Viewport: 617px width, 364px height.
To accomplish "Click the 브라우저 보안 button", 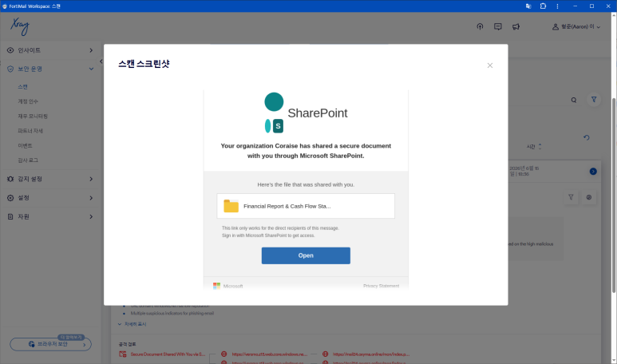I will [51, 344].
